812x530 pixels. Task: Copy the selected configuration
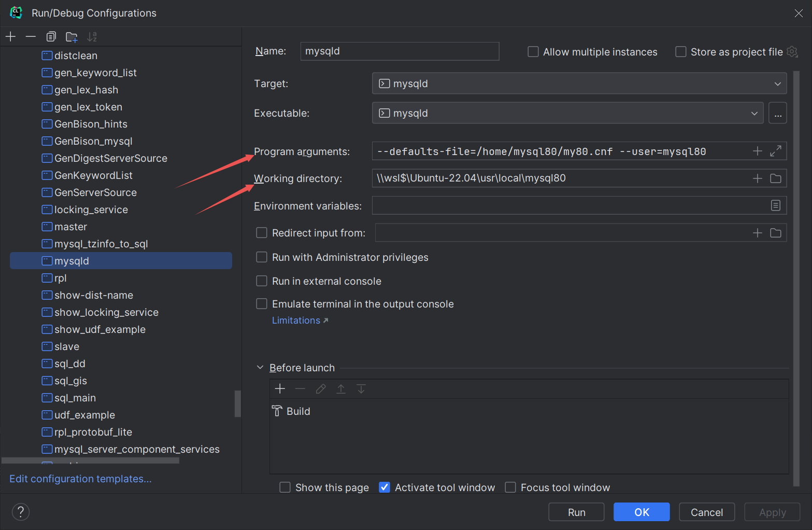click(x=51, y=36)
